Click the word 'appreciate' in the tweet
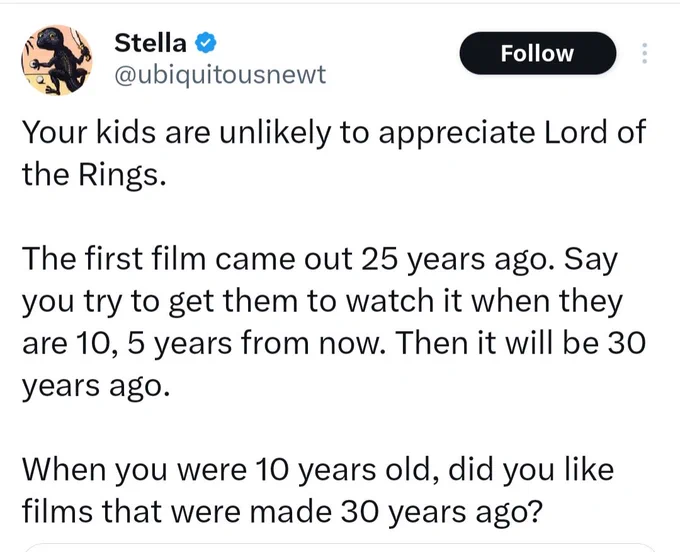The width and height of the screenshot is (680, 552). click(457, 133)
